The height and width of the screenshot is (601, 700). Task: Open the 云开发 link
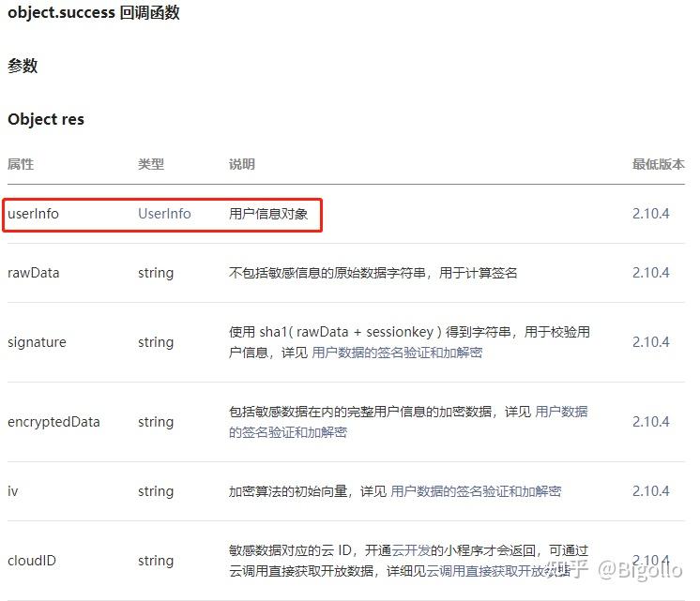[x=411, y=550]
